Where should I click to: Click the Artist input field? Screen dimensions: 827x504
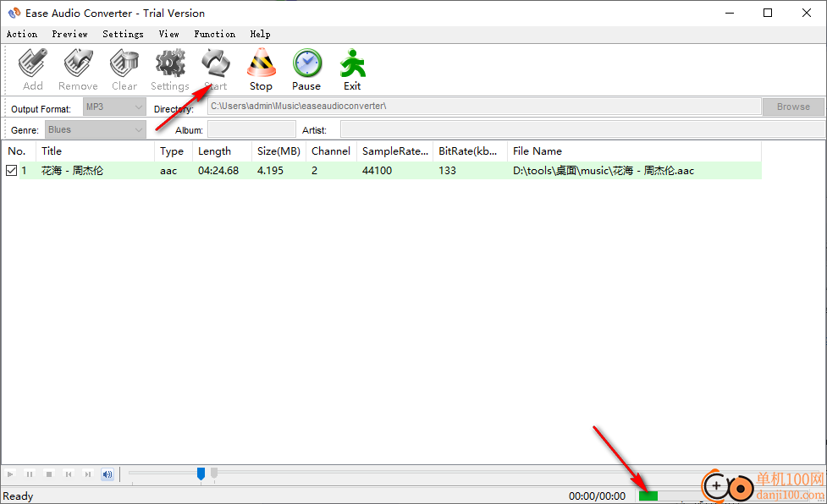click(x=583, y=129)
